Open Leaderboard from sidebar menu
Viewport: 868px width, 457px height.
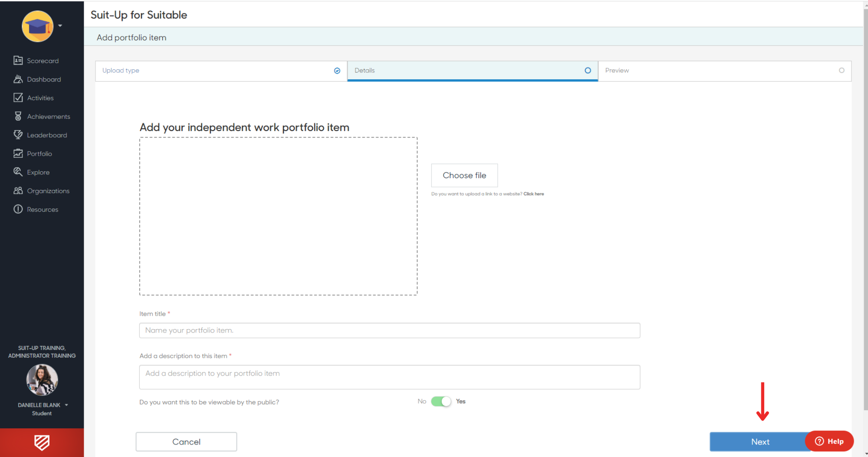[x=42, y=135]
